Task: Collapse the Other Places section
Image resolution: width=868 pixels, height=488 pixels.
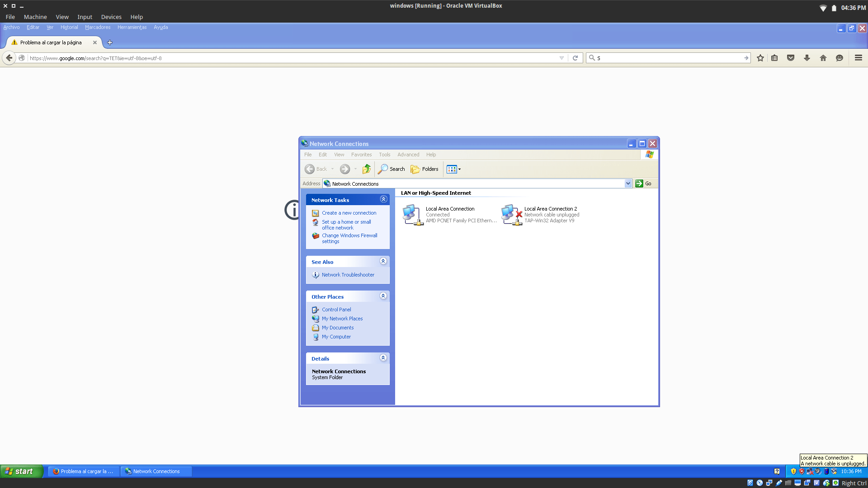Action: click(x=383, y=296)
